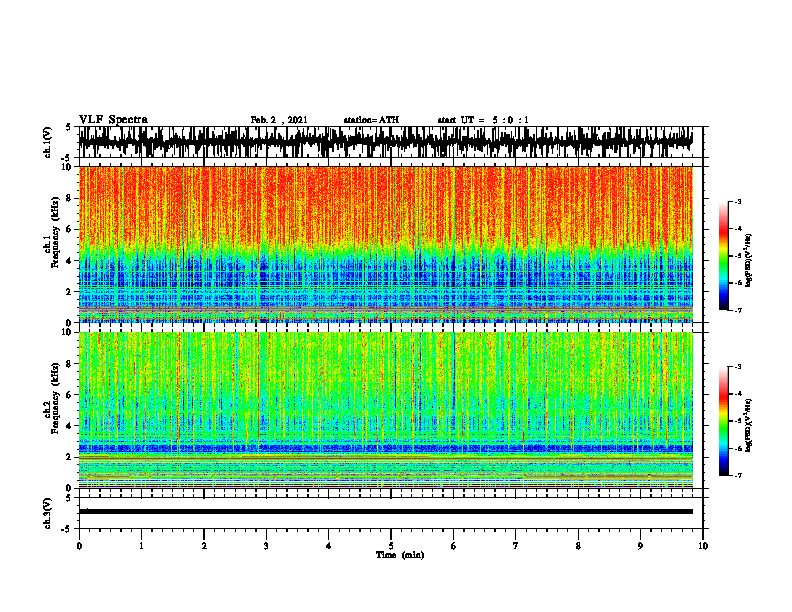Click the "2" kHz tick on ch.2 spectrogram
The width and height of the screenshot is (792, 612).
pyautogui.click(x=70, y=457)
